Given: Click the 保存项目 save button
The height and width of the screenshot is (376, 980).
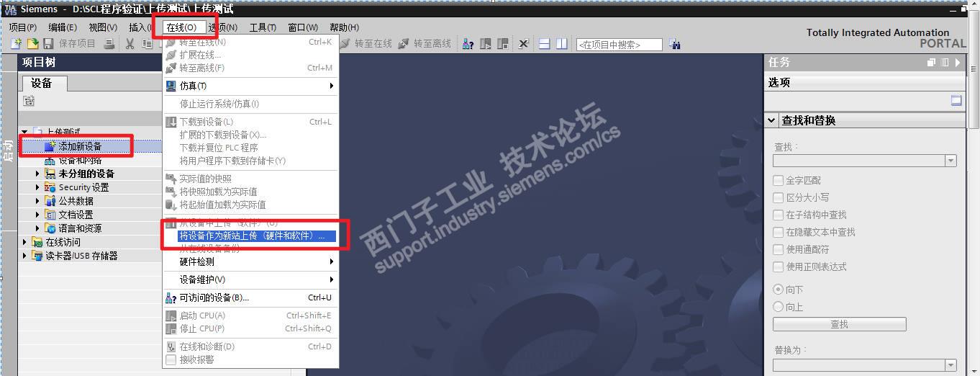Looking at the screenshot, I should click(x=71, y=44).
